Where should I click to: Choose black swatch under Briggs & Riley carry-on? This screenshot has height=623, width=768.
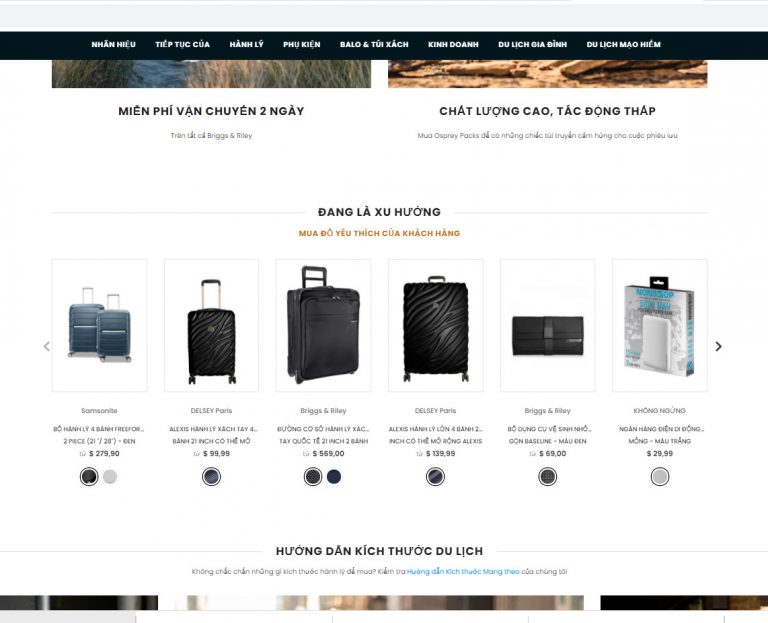tap(313, 477)
